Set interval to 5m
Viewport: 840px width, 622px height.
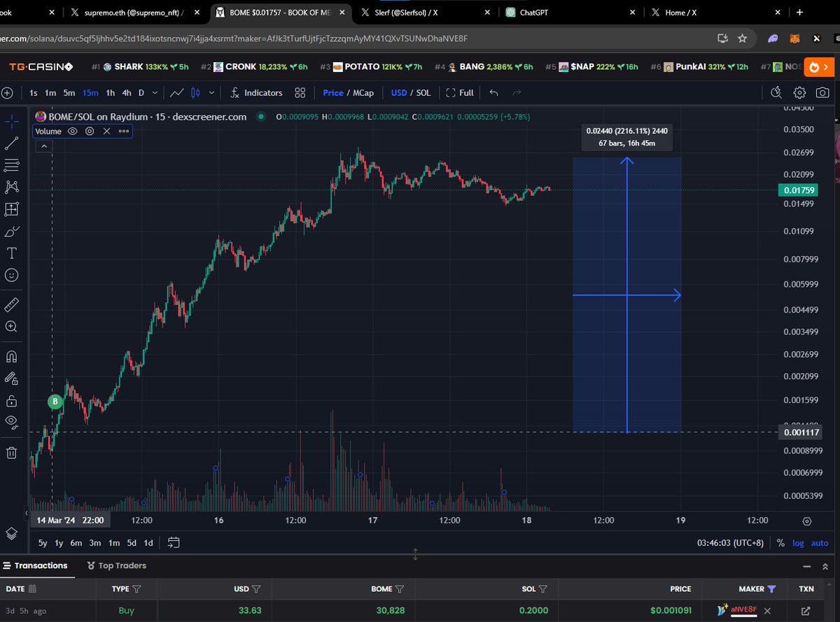[x=69, y=92]
